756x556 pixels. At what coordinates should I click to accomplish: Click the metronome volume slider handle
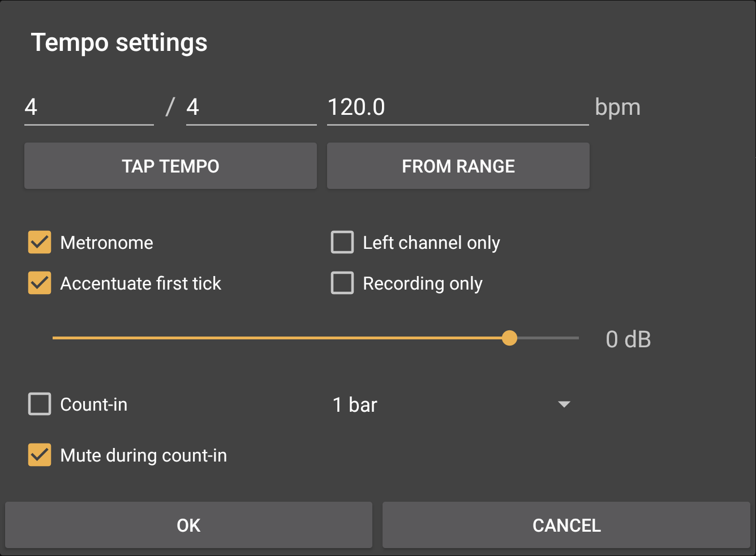coord(509,338)
